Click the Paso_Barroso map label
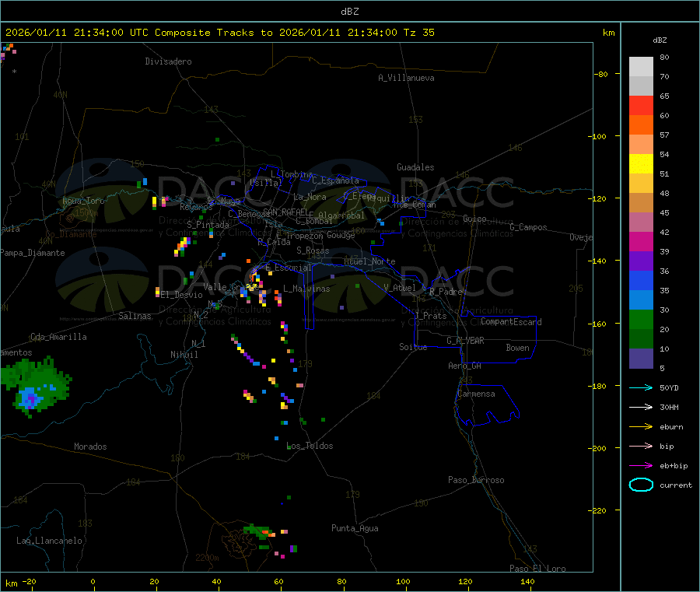The image size is (700, 592). [x=476, y=480]
